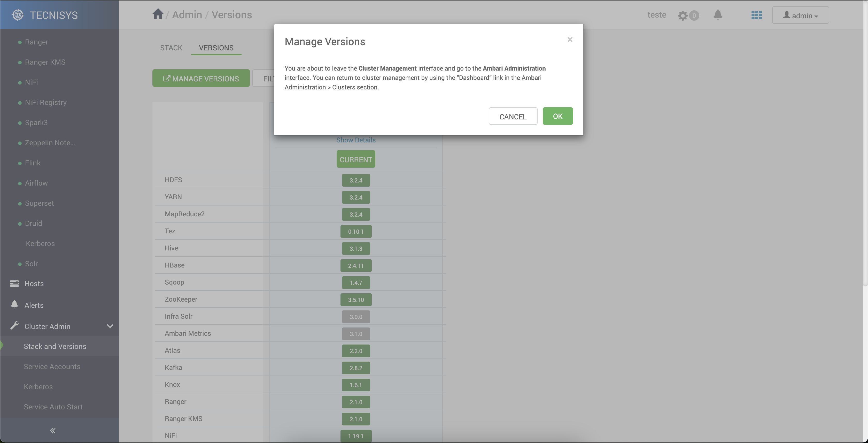Screen dimensions: 868x443
Task: Click the Alerts bell in sidebar
Action: (x=14, y=304)
